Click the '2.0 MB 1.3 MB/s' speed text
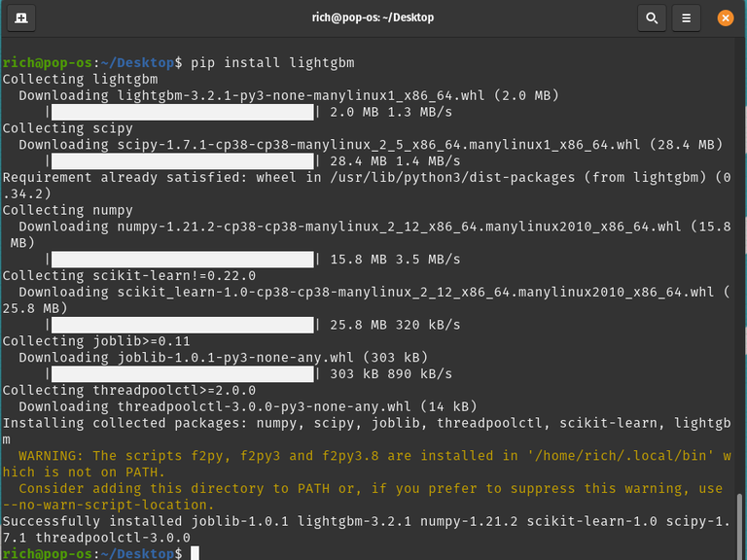This screenshot has width=747, height=560. 391,112
